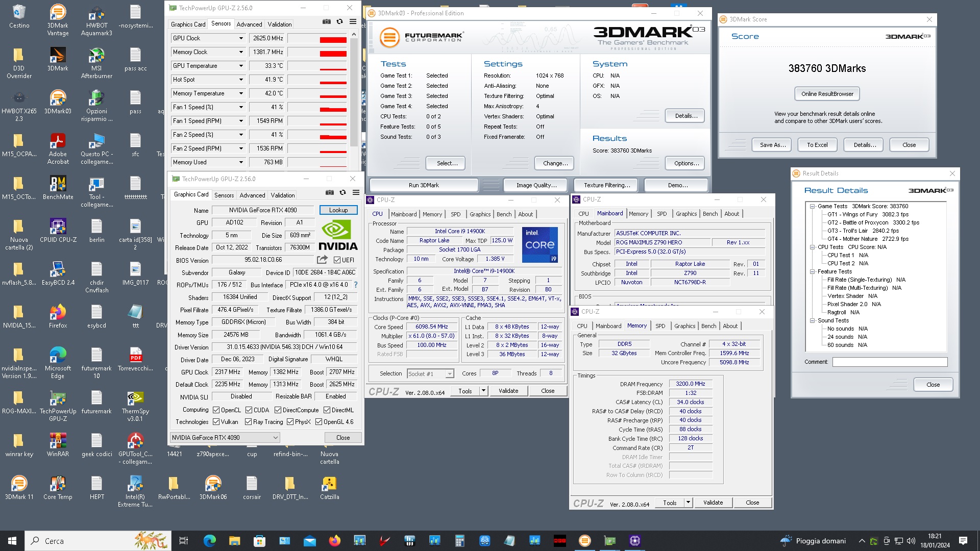Open the SPD tab in CPU-Z Memory window
This screenshot has height=551, width=980.
click(x=660, y=326)
